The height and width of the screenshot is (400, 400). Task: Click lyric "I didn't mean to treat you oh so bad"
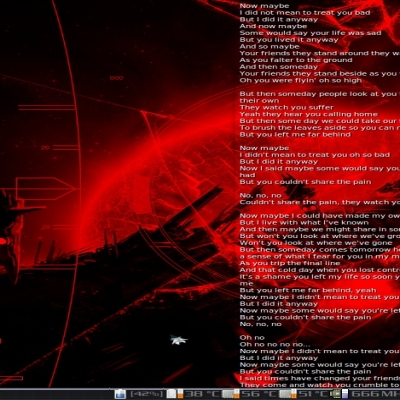pos(314,155)
